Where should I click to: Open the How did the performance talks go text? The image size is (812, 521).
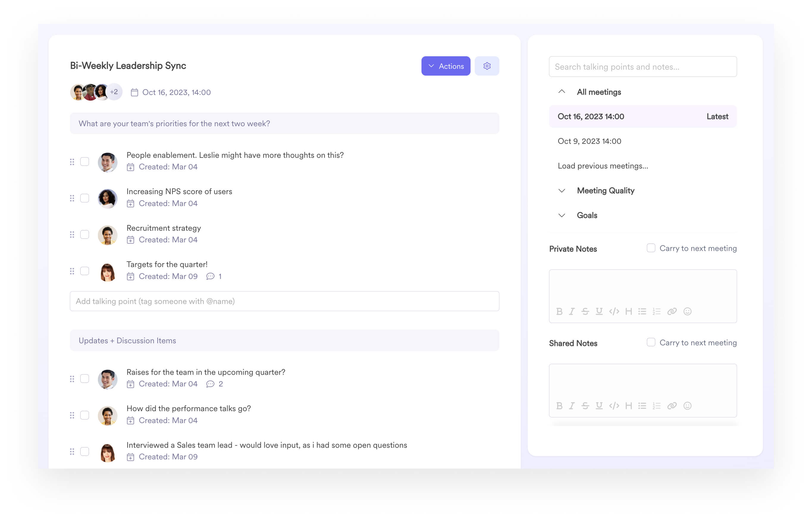point(189,409)
